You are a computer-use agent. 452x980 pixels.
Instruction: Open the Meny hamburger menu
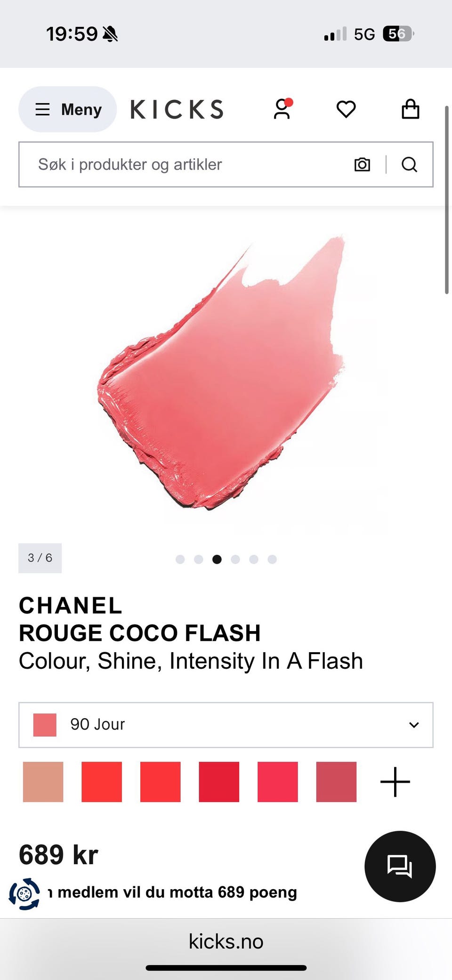pos(67,109)
